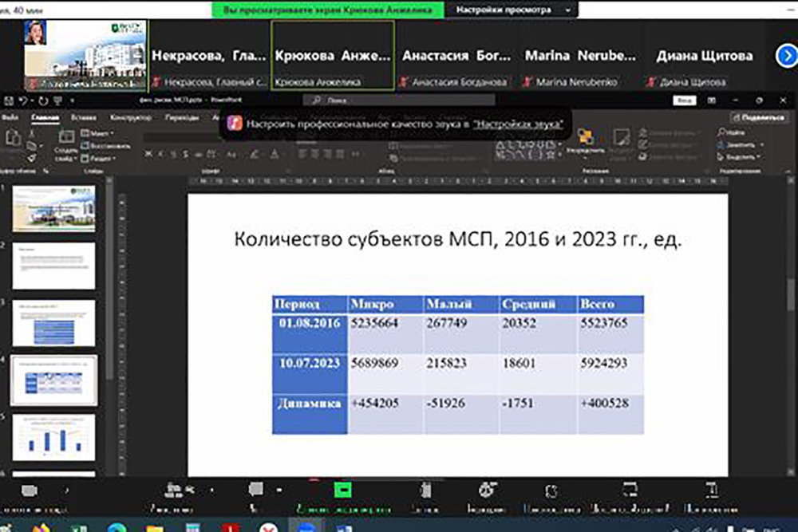Click the 'Настройках звука' sound settings link

click(x=519, y=124)
